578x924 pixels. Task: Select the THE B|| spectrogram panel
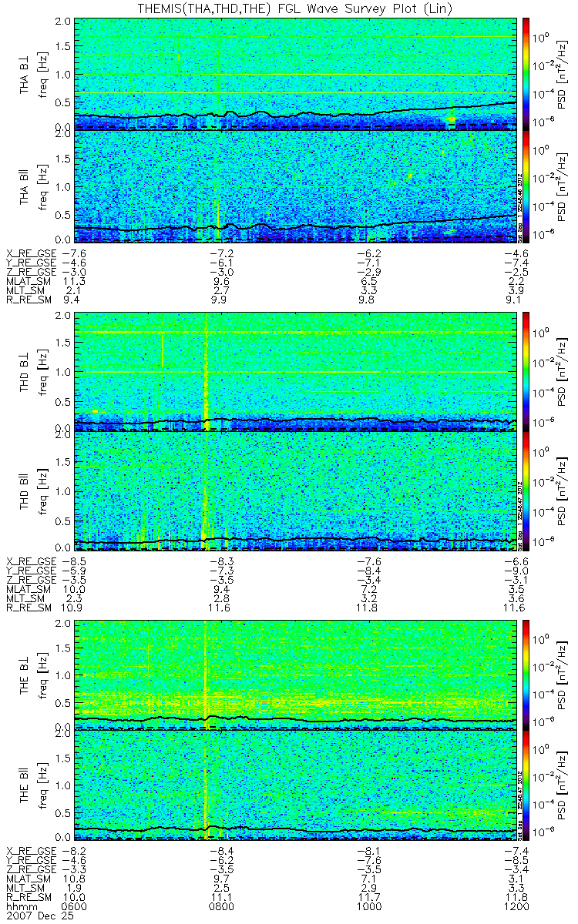point(295,785)
